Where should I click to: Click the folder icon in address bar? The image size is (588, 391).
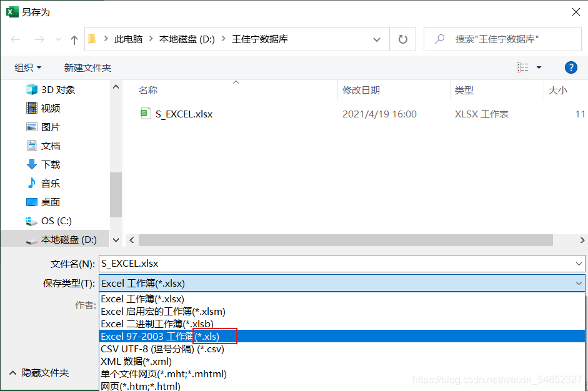92,39
